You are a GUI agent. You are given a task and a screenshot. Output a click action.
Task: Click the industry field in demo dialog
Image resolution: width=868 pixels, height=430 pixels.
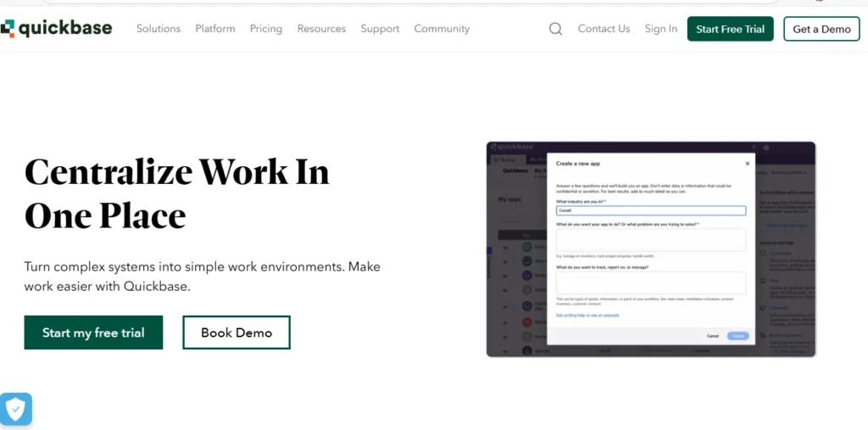[651, 210]
